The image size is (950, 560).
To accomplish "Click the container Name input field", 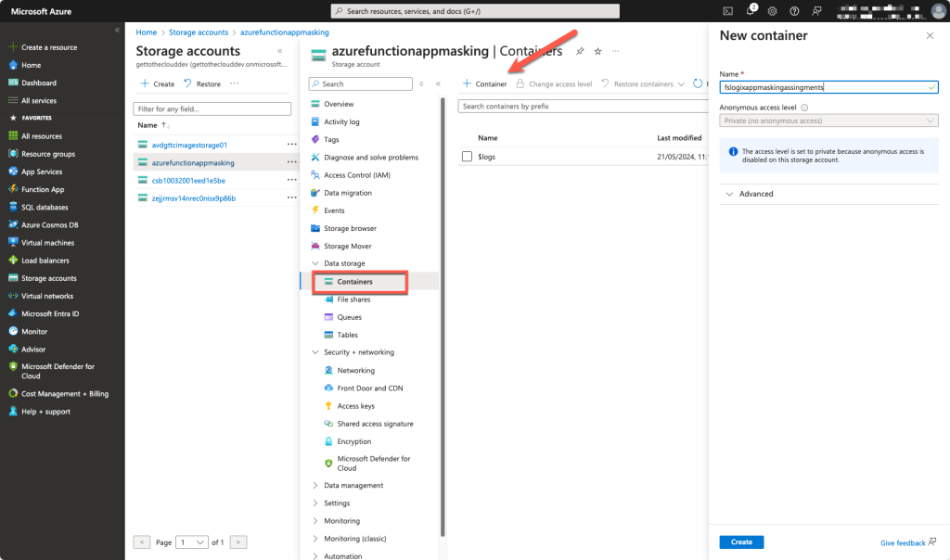I will coord(828,87).
